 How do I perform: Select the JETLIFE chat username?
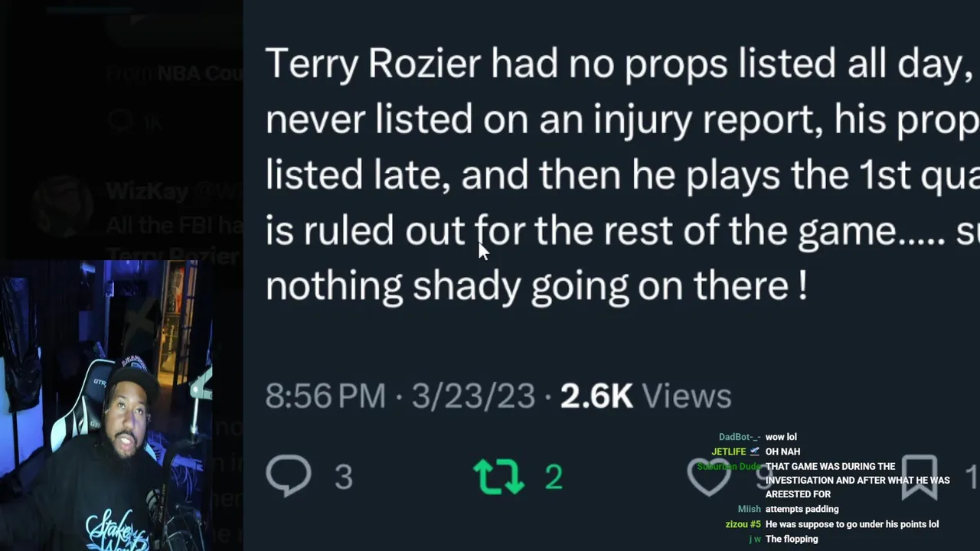[x=728, y=452]
